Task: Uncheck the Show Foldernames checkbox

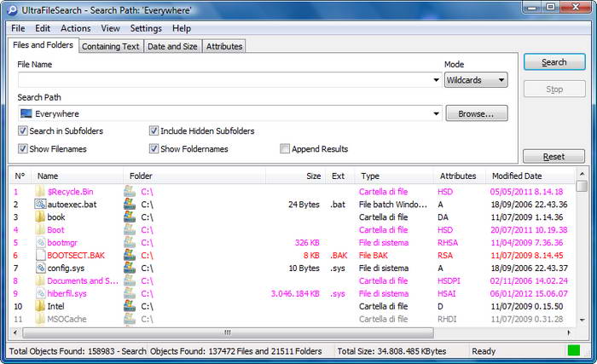Action: 154,148
